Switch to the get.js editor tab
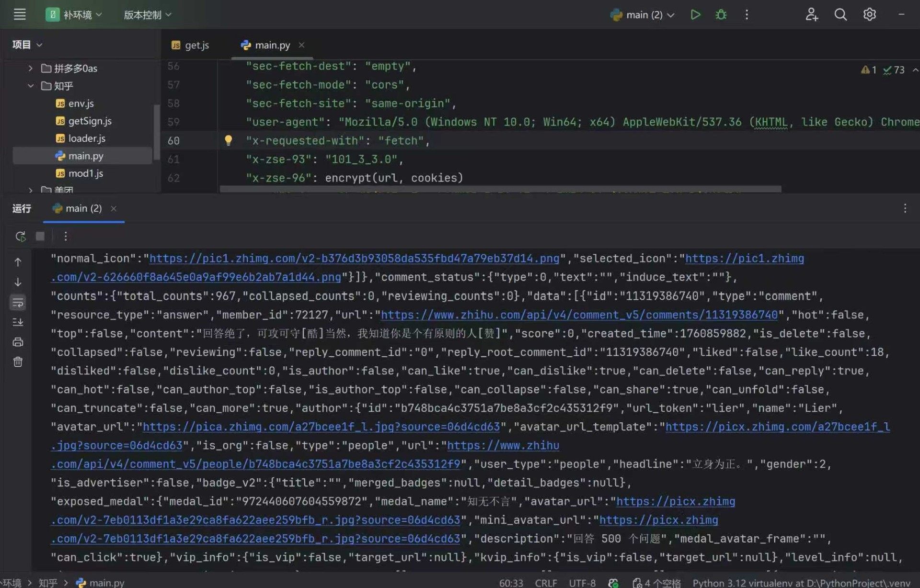The width and height of the screenshot is (920, 588). tap(190, 45)
